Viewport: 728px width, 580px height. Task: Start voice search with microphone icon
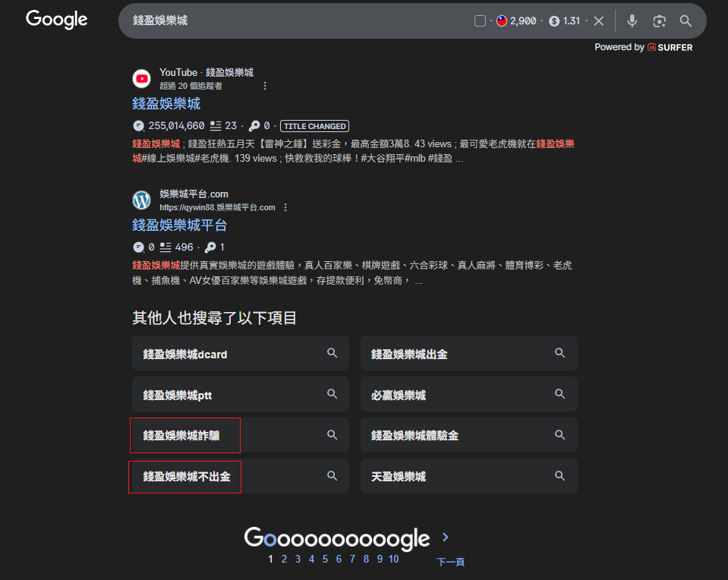pos(632,21)
